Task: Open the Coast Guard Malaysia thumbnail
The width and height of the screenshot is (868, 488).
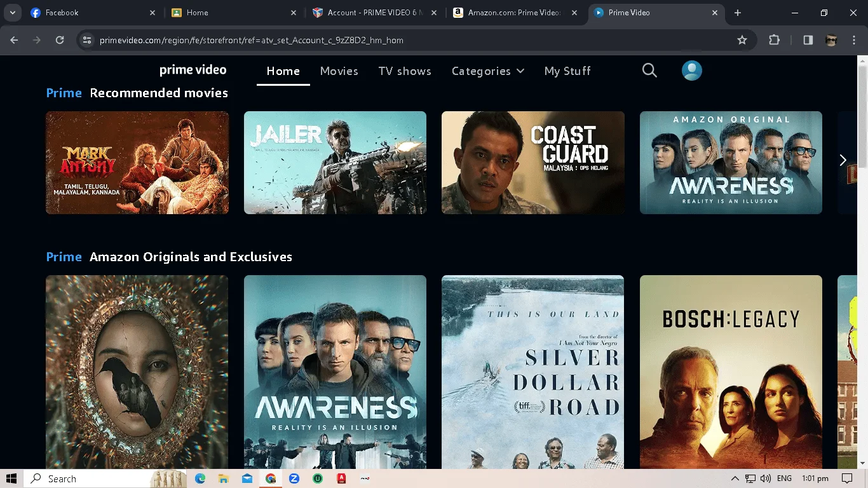Action: [533, 163]
